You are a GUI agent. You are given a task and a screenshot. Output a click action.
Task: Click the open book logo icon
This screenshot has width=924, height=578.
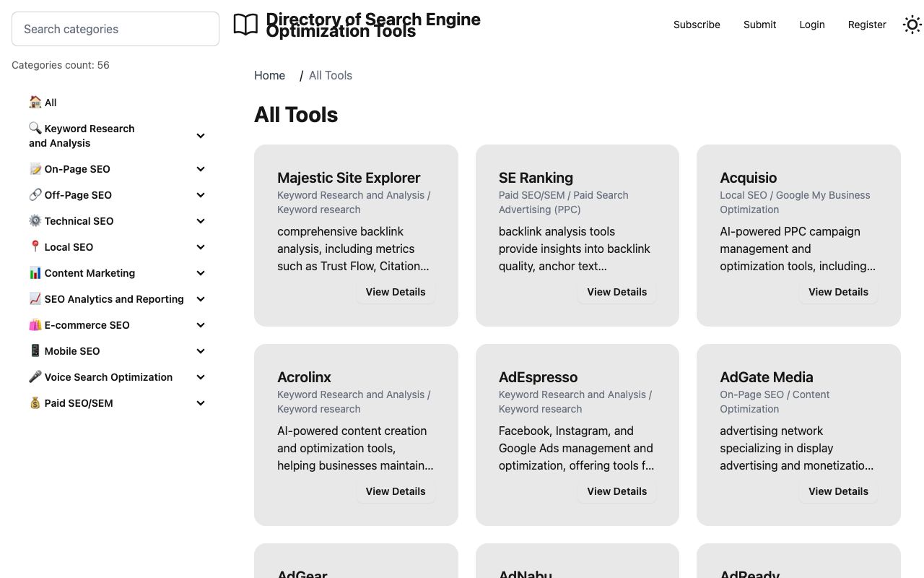click(x=245, y=25)
